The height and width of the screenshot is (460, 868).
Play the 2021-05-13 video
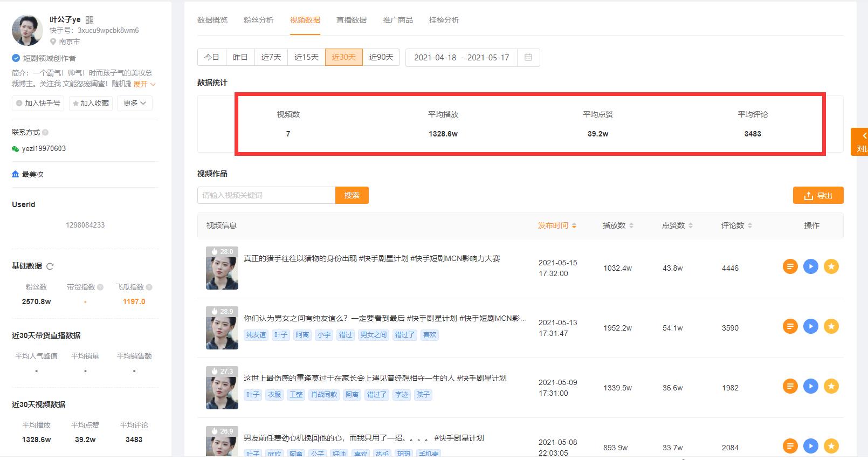click(811, 326)
